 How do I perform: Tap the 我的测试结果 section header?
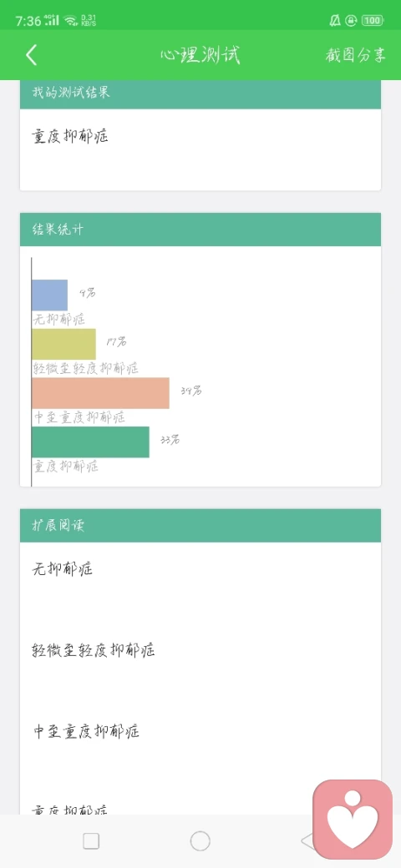200,94
